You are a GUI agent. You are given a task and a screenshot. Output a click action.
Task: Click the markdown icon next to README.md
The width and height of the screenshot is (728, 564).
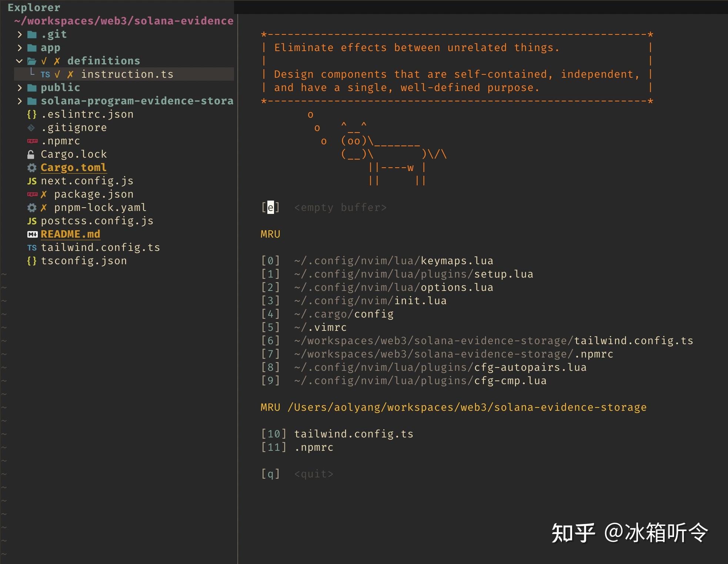tap(32, 234)
